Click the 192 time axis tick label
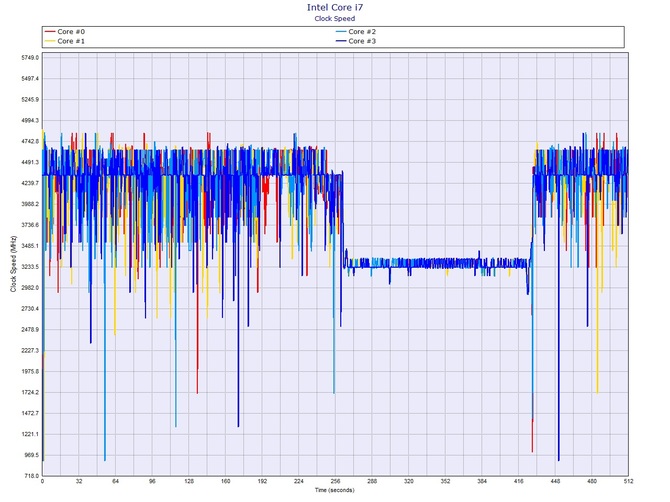The height and width of the screenshot is (502, 670). pyautogui.click(x=262, y=481)
